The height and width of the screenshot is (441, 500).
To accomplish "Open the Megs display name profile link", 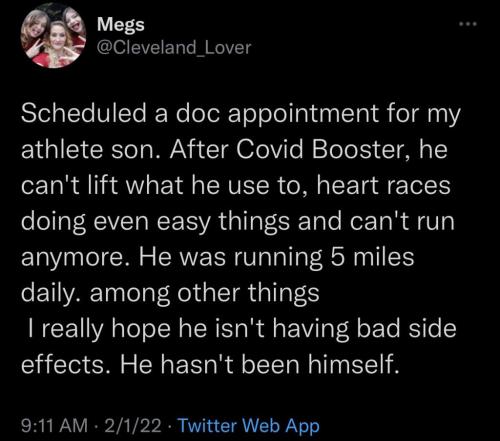I will pyautogui.click(x=121, y=26).
